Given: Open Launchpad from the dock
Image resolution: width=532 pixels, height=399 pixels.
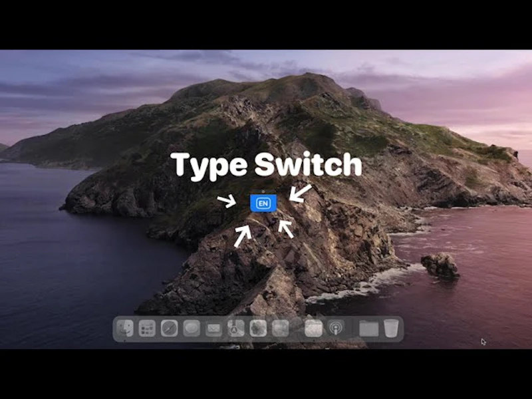Looking at the screenshot, I should click(147, 329).
